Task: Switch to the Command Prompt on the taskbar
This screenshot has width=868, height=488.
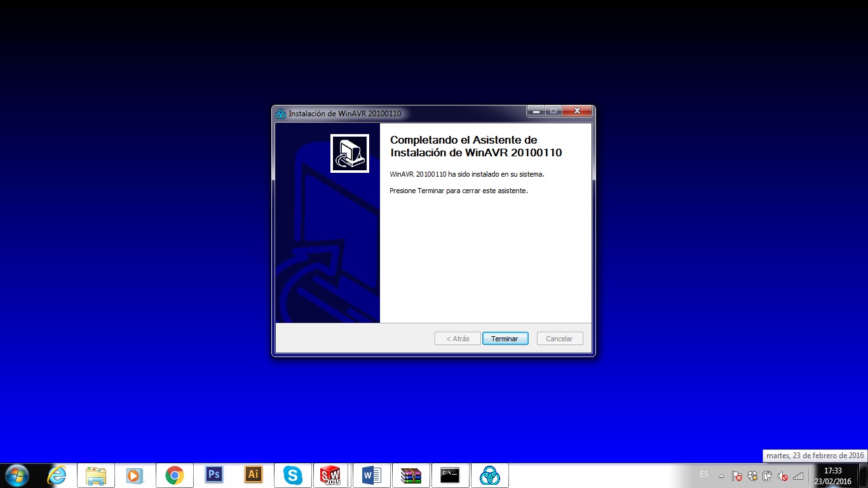Action: point(451,475)
